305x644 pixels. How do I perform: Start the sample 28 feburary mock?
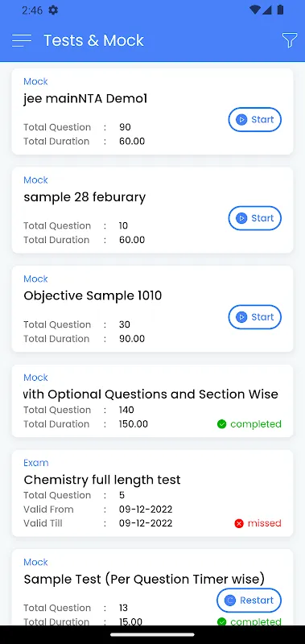[x=255, y=218]
